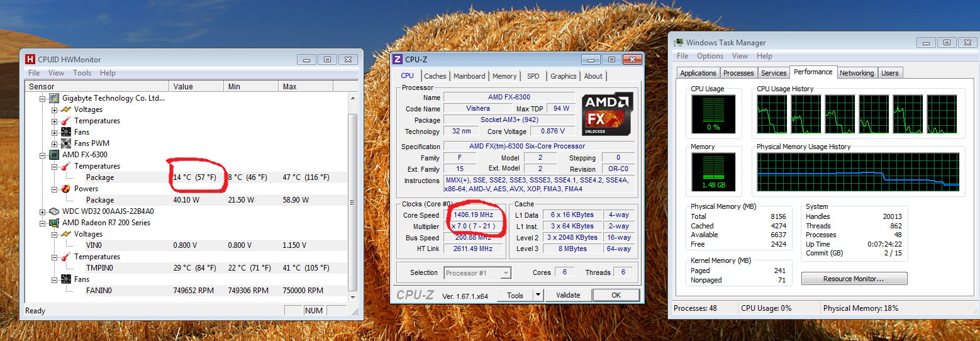980x341 pixels.
Task: Click the Validate button in CPU-Z
Action: tap(568, 295)
